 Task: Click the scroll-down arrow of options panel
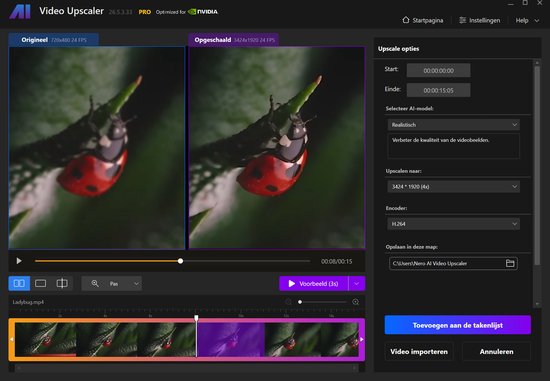point(537,304)
